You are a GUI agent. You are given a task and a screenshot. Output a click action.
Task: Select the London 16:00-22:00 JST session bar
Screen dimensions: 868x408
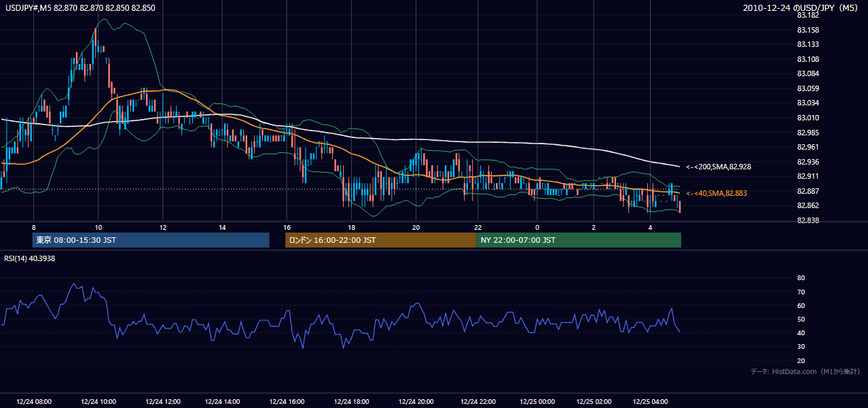tap(380, 240)
